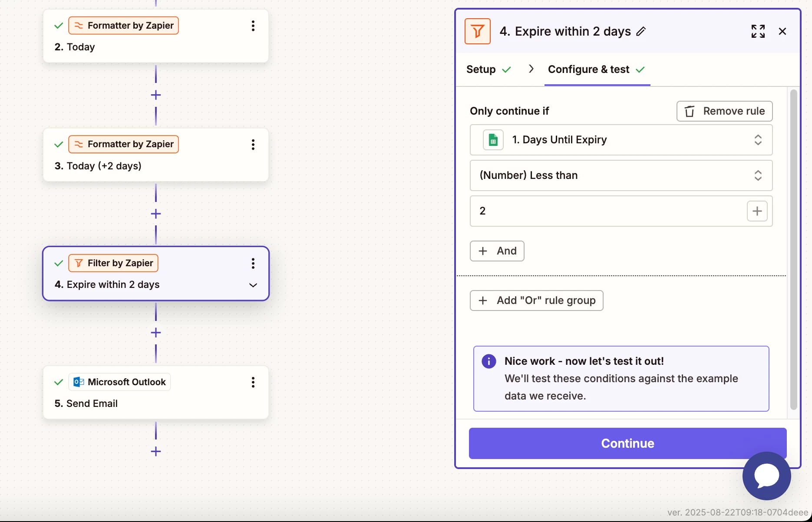Add an "Or" rule group
The image size is (812, 522).
pos(536,301)
